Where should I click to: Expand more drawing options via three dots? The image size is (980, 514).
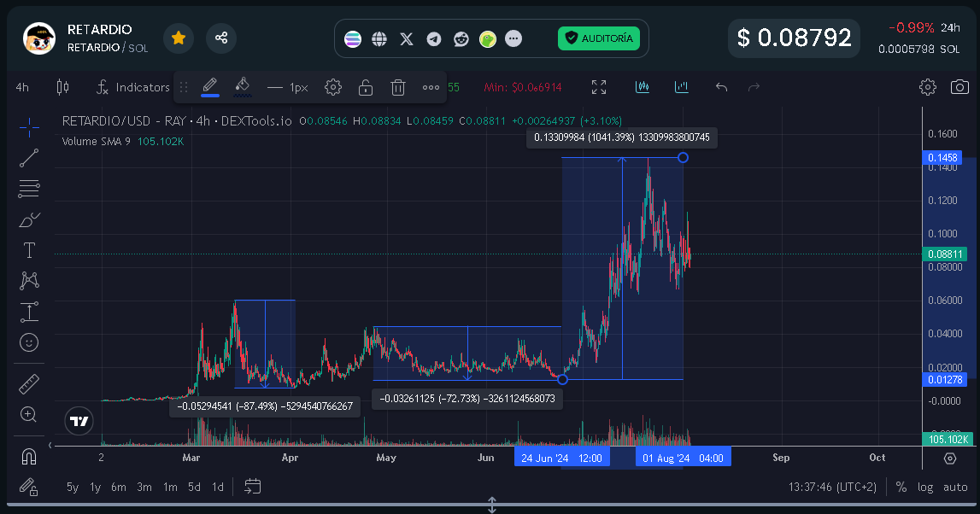(431, 86)
